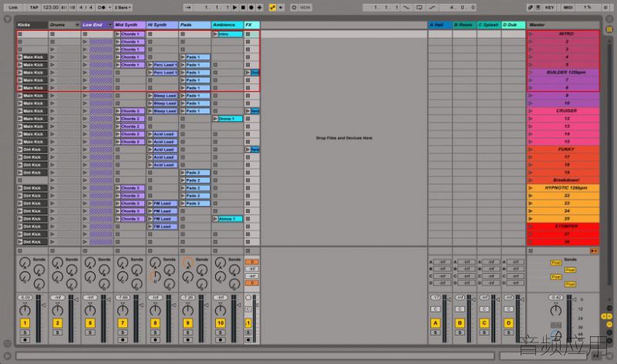The width and height of the screenshot is (617, 364).
Task: Enable the KEY map mode button
Action: tap(549, 8)
